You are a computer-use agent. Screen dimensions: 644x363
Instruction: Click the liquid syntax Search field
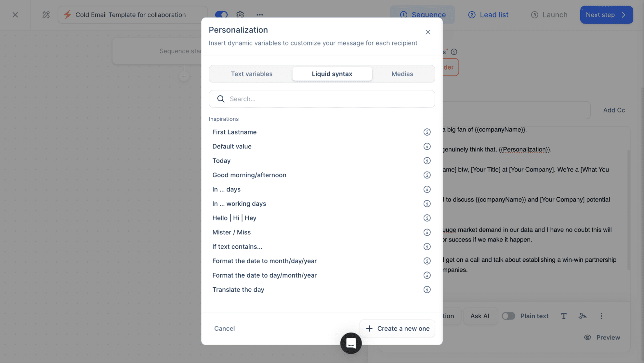(322, 99)
